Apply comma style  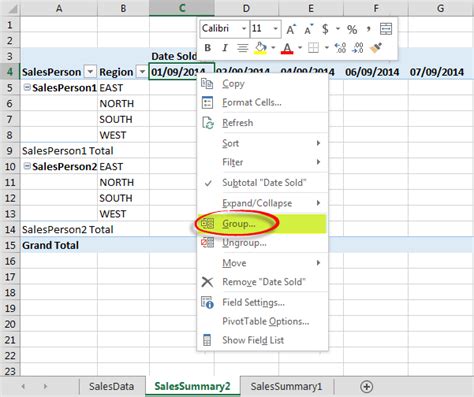(x=368, y=29)
